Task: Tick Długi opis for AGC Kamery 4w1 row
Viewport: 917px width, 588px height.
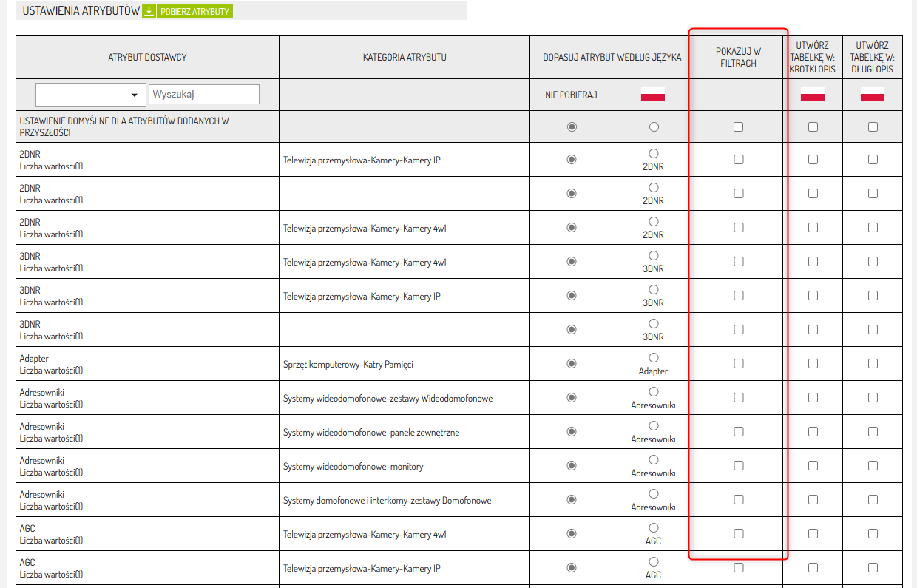Action: pos(873,533)
